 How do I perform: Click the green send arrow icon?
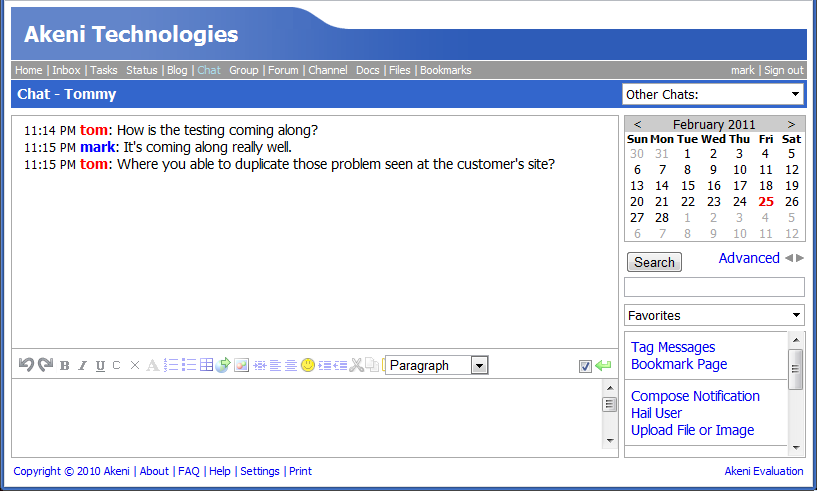click(x=603, y=366)
